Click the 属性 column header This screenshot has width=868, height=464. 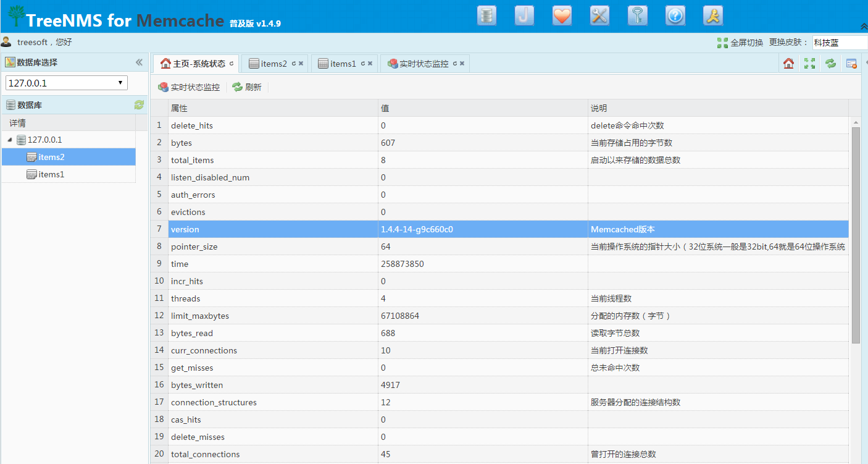tap(273, 108)
